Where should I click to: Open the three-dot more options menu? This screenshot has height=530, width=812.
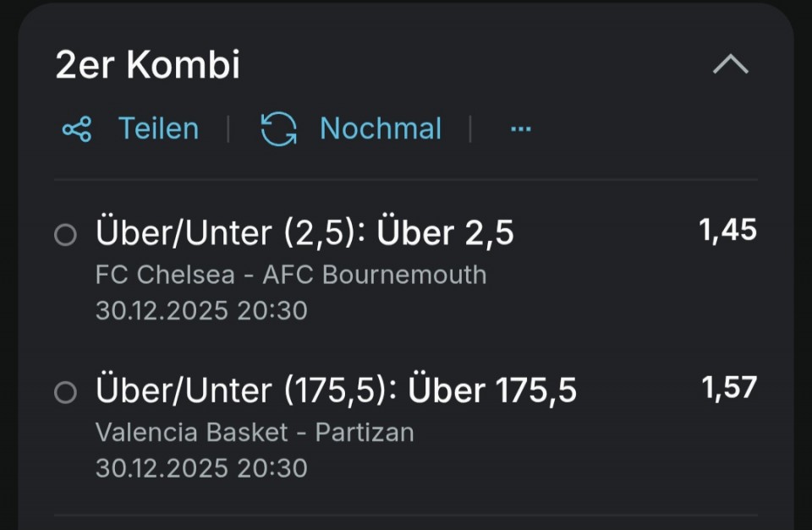[521, 129]
